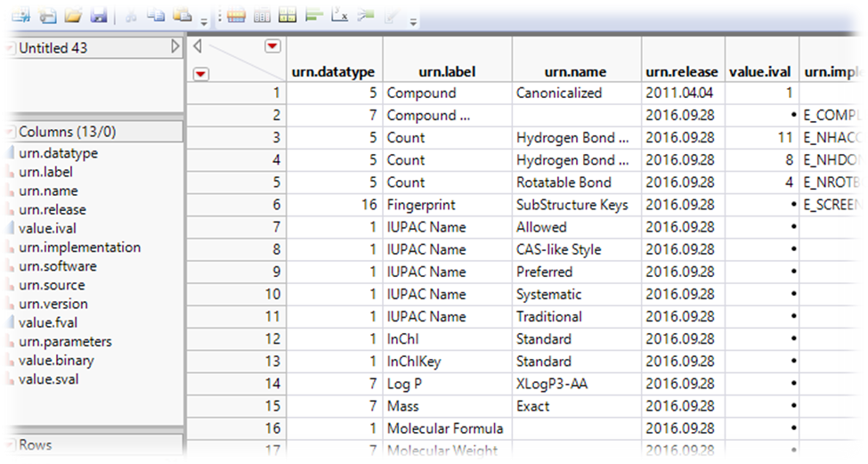Image resolution: width=868 pixels, height=464 pixels.
Task: Select value.ival in the Columns list
Action: (47, 229)
